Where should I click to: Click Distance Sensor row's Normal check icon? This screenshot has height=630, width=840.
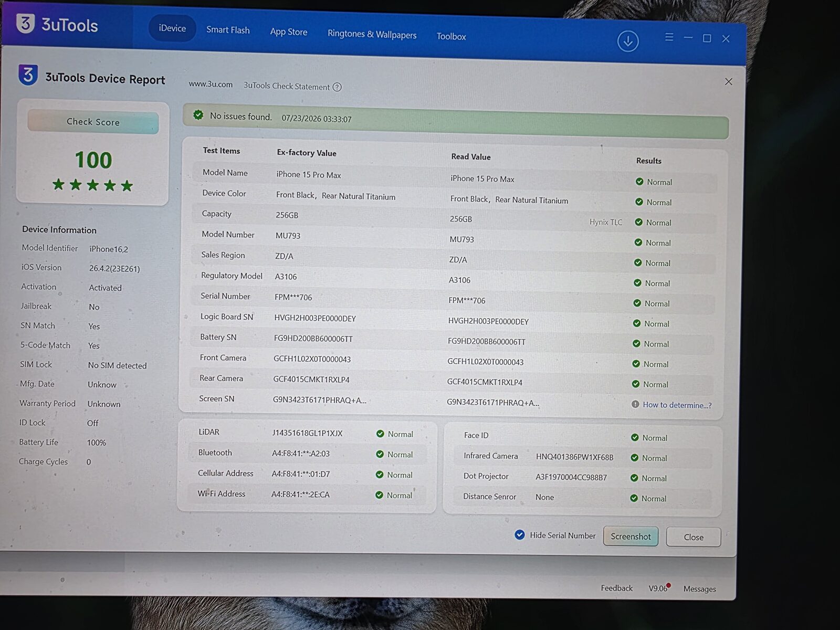[x=634, y=498]
